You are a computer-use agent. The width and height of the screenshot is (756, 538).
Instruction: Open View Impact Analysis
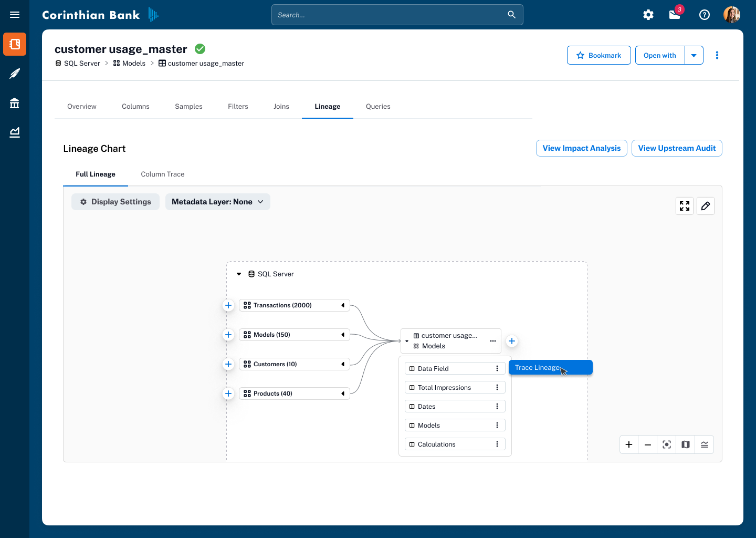[x=582, y=148]
